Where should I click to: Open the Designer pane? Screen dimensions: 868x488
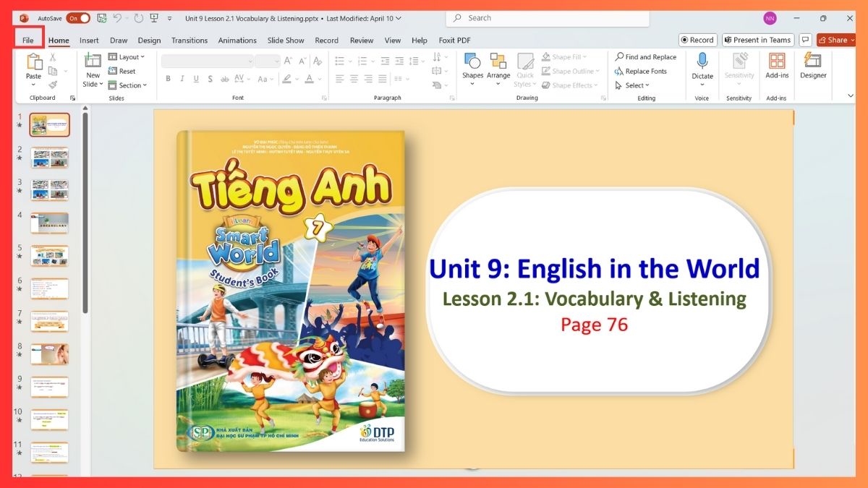pyautogui.click(x=813, y=65)
